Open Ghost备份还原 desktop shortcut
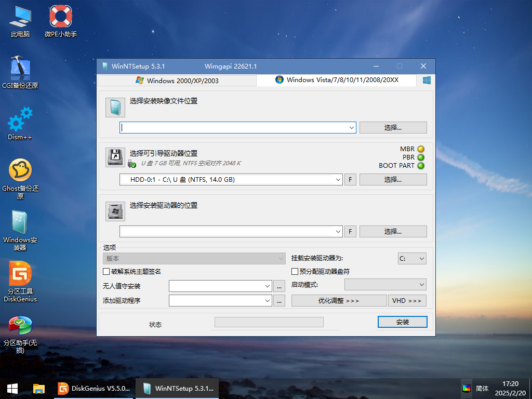 point(20,179)
